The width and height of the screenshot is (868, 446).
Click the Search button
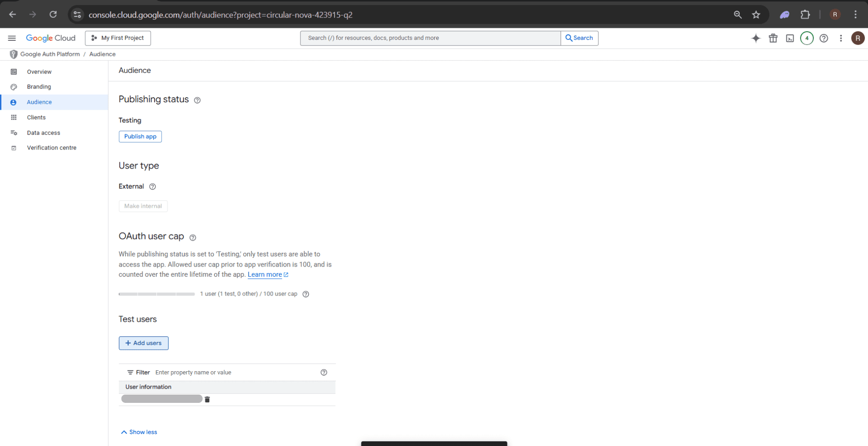(579, 38)
